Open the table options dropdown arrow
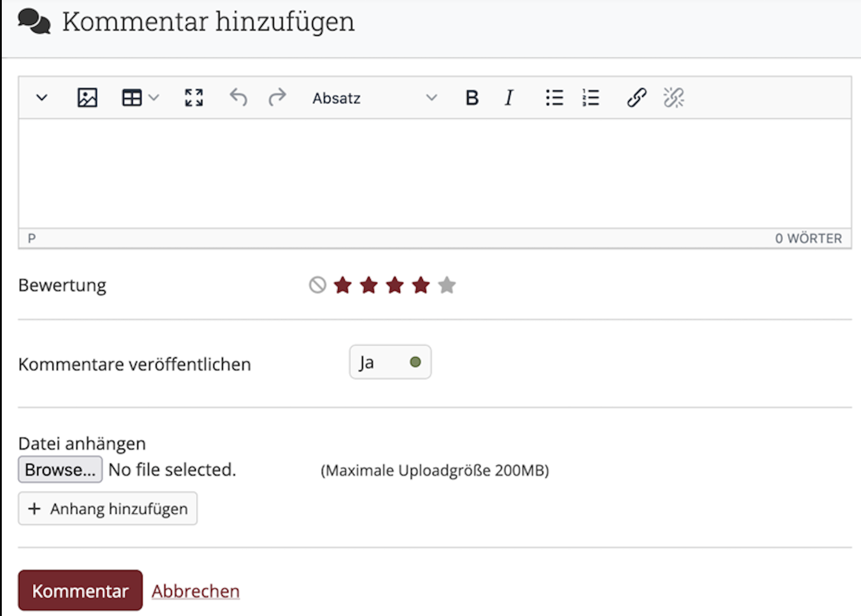 click(154, 97)
